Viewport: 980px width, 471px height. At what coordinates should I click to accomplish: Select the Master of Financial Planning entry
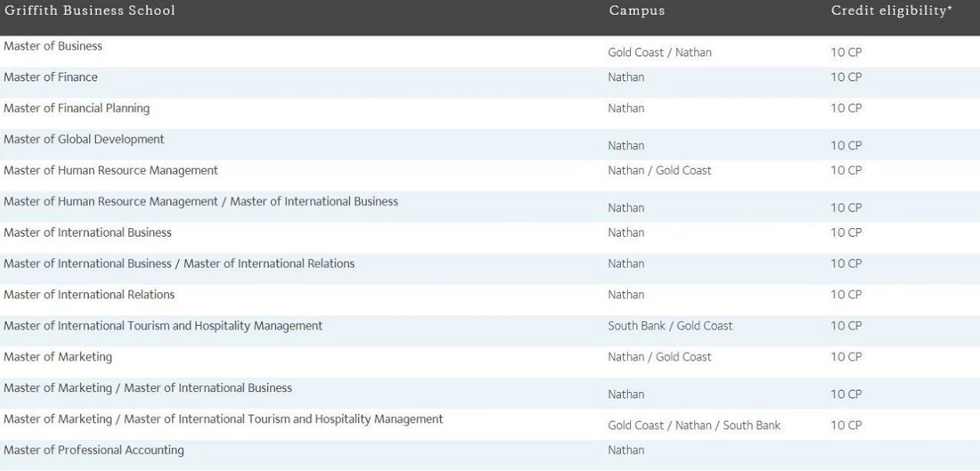click(77, 109)
